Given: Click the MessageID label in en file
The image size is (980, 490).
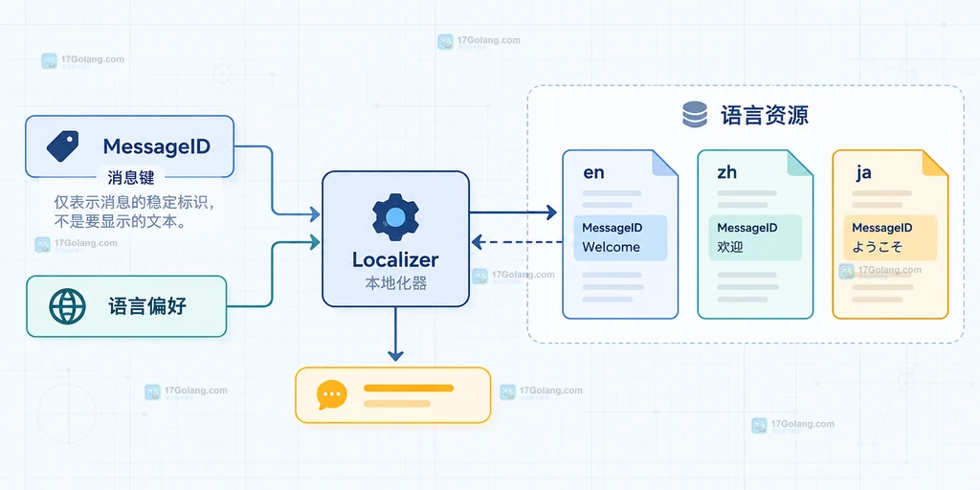Looking at the screenshot, I should [x=612, y=228].
